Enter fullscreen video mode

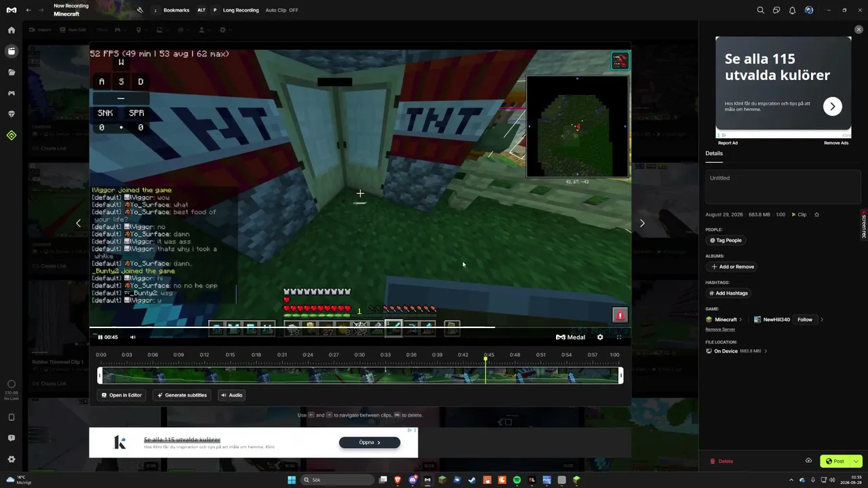pos(618,337)
